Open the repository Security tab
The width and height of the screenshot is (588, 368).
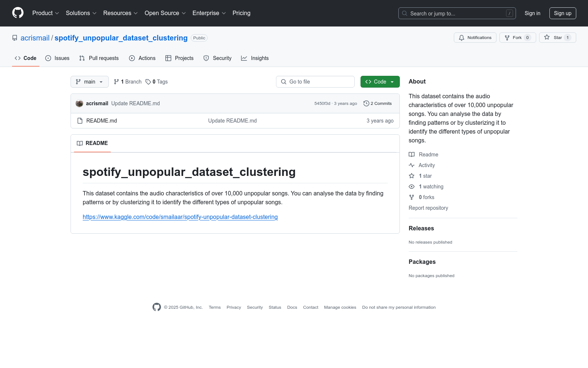point(218,58)
